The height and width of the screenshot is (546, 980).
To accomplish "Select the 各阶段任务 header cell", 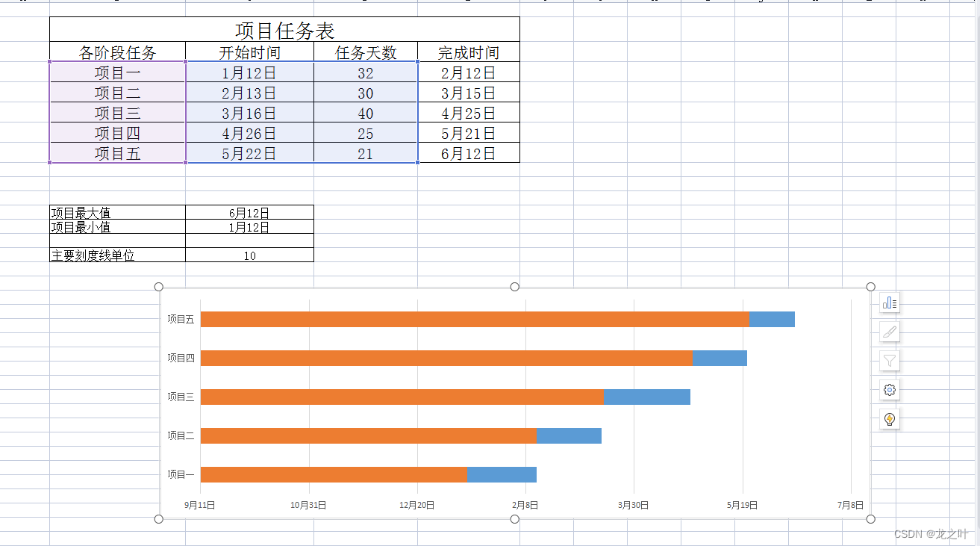I will [x=118, y=52].
